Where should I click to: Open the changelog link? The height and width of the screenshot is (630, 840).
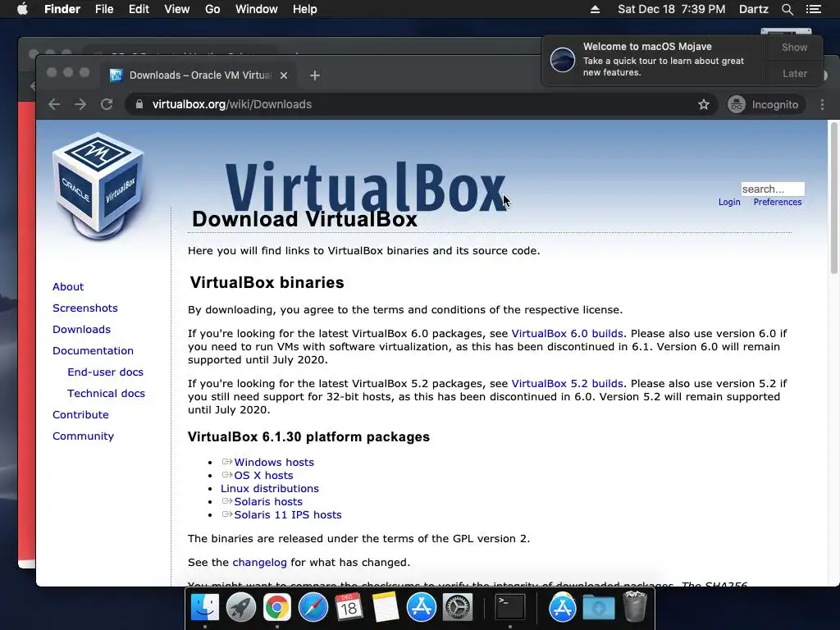(x=260, y=563)
